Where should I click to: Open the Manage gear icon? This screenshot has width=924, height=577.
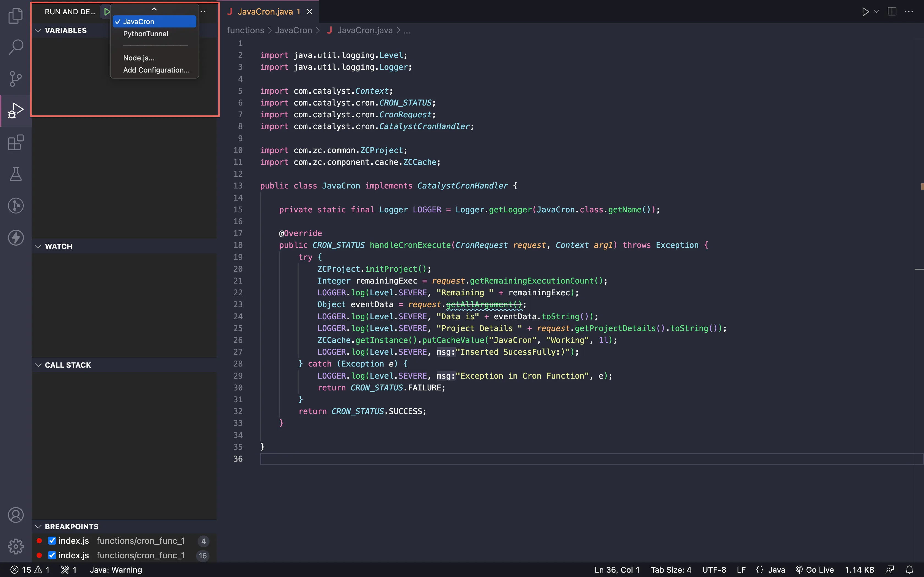pos(16,547)
